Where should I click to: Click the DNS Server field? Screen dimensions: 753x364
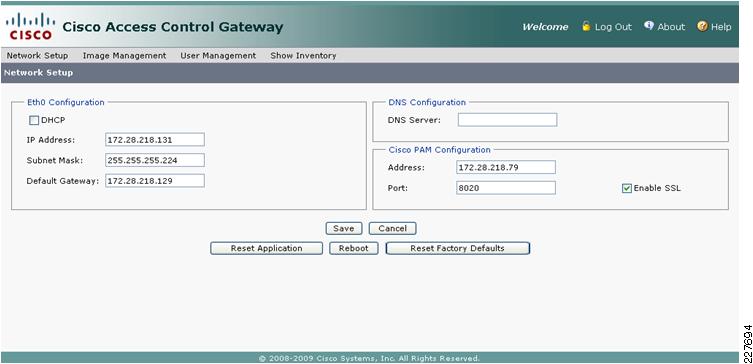click(x=507, y=120)
